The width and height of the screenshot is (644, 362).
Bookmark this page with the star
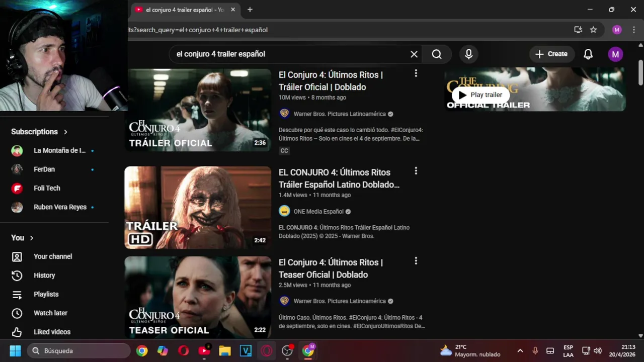click(x=593, y=30)
